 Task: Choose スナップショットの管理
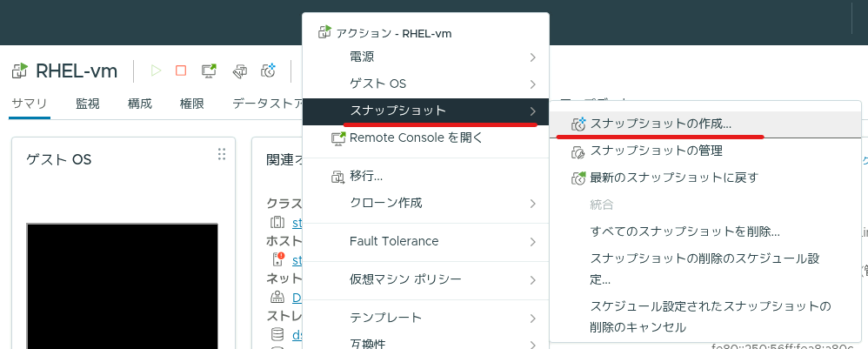click(x=705, y=151)
